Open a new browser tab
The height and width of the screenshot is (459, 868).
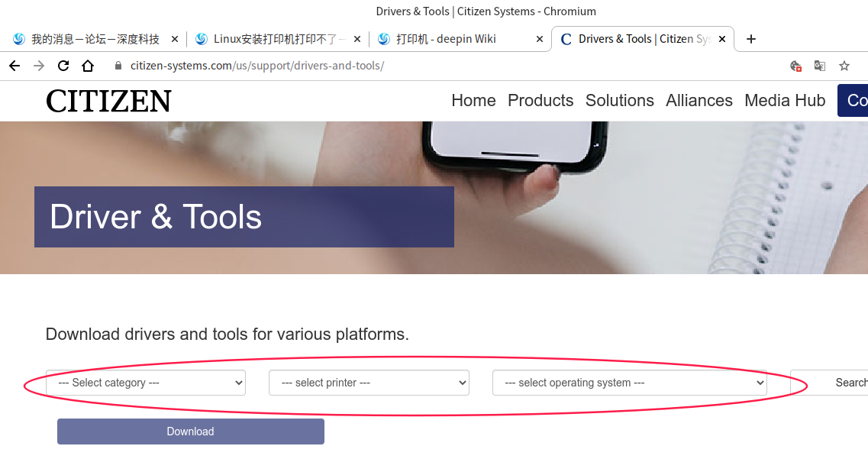pos(751,39)
